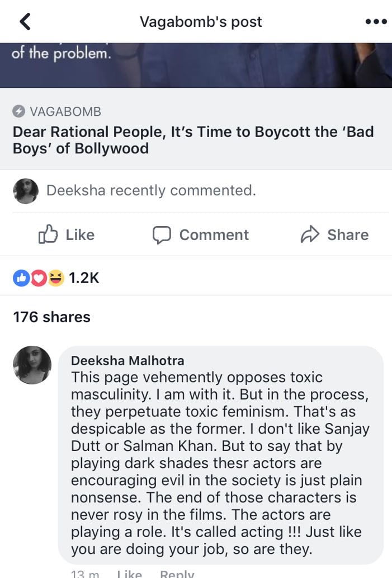Viewport: 392px width, 578px height.
Task: Tap the '13 m' comment timestamp
Action: coord(85,574)
